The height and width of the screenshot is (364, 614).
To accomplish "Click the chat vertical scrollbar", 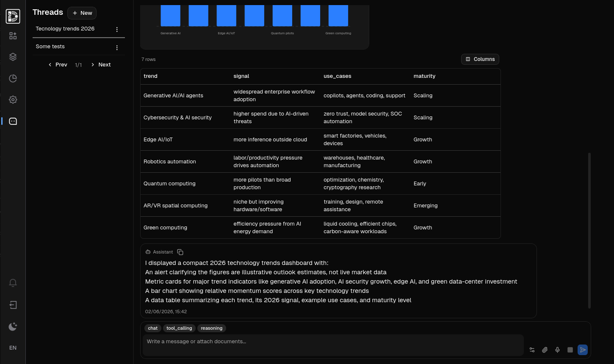I will [x=589, y=231].
